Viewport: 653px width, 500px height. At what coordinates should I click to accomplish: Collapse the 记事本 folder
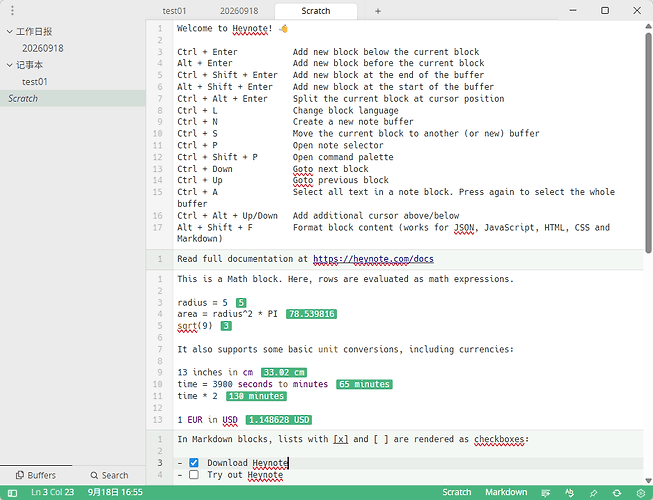tap(10, 65)
